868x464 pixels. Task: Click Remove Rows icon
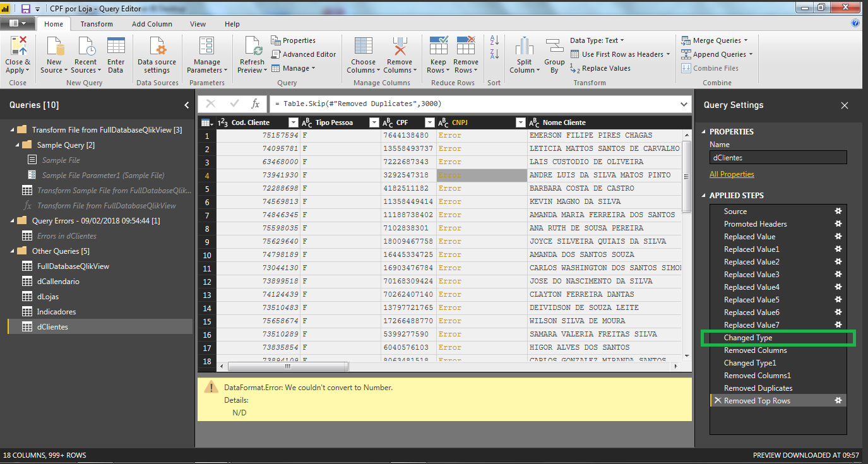point(466,47)
